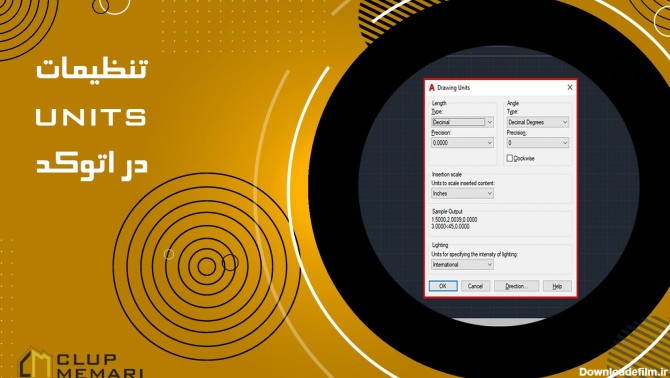The image size is (670, 378).
Task: Click the dropdown arrow beside Inches
Action: [490, 193]
